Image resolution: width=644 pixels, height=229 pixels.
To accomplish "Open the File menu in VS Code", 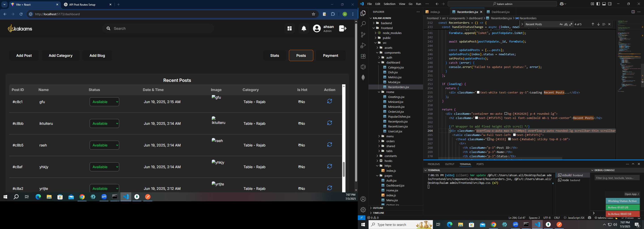I will pos(369,4).
